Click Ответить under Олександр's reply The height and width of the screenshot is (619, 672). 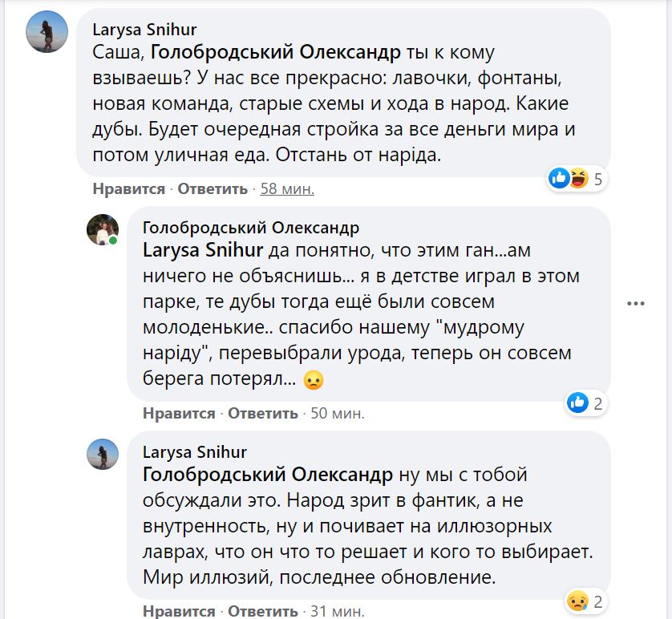point(263,414)
